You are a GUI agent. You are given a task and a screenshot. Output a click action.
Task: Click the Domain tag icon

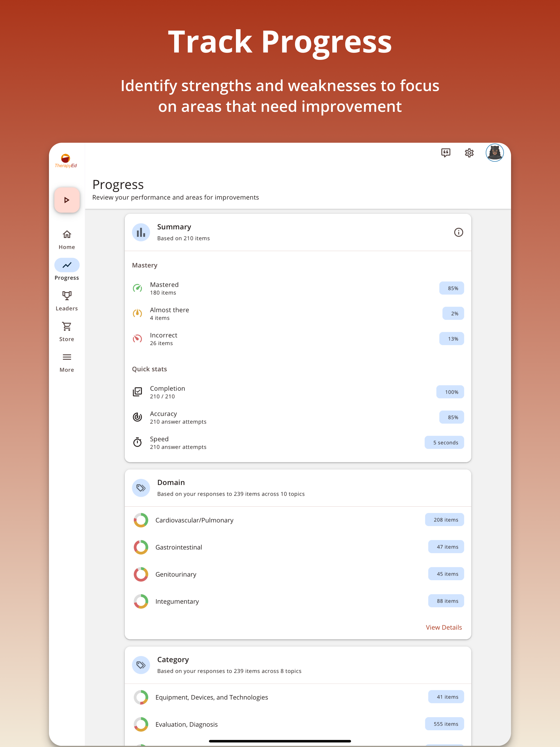point(141,488)
